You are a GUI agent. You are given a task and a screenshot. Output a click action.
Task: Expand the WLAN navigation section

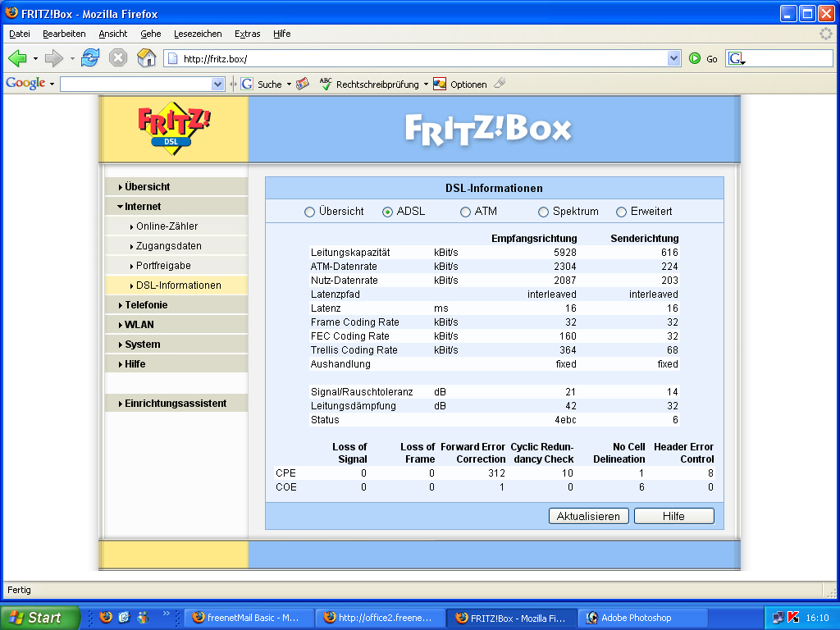[177, 325]
